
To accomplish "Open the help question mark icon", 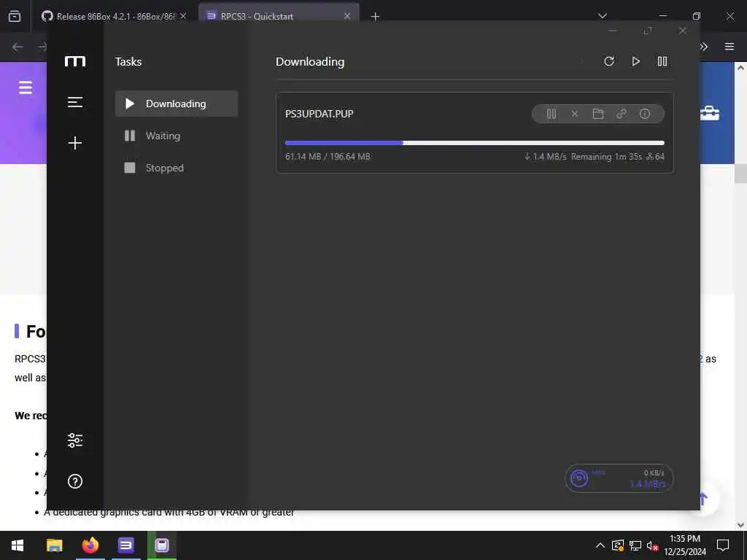I will pos(75,481).
